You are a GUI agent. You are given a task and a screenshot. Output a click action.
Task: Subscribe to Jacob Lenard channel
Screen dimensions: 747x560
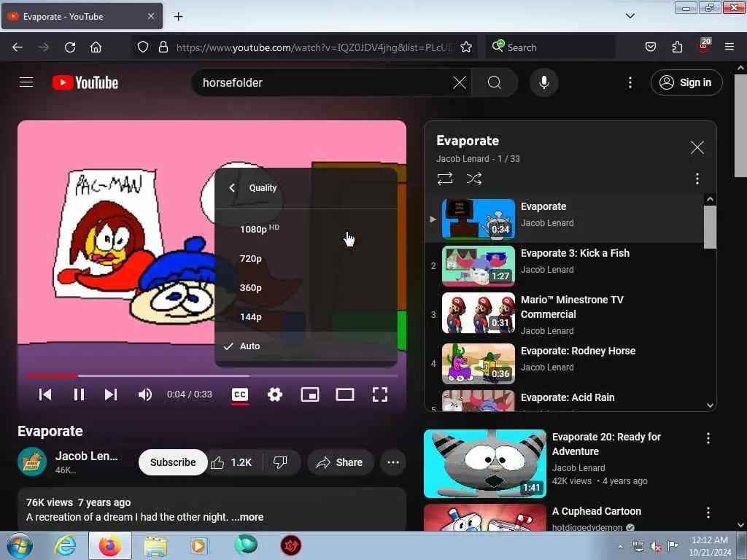click(x=173, y=462)
